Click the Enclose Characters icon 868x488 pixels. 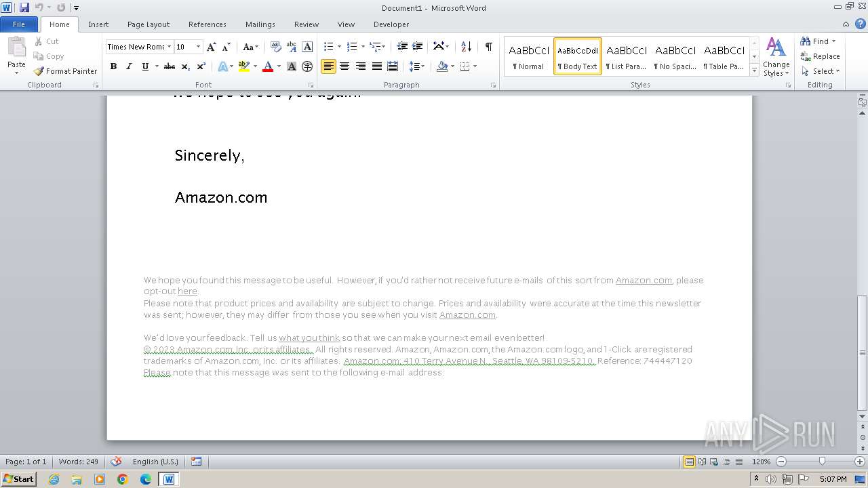pos(307,66)
